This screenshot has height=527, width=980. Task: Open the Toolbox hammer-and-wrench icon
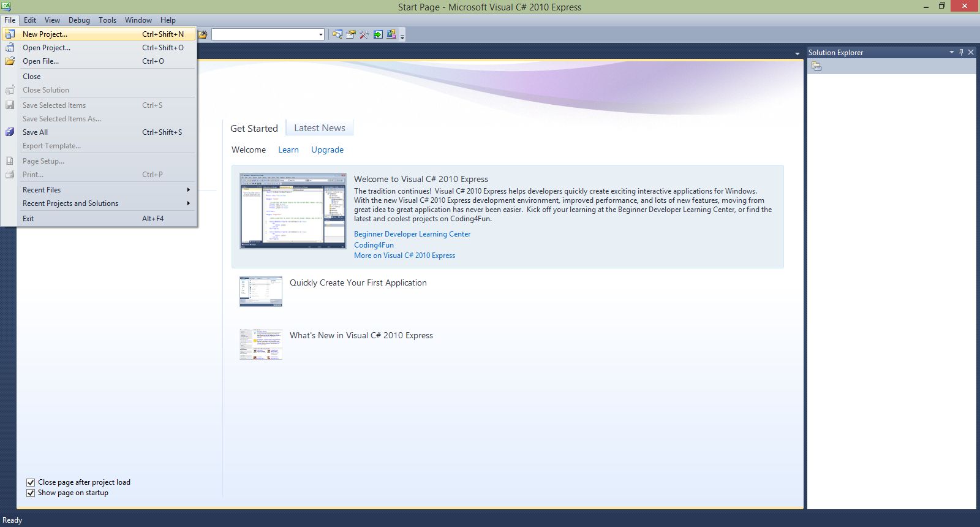[x=364, y=34]
